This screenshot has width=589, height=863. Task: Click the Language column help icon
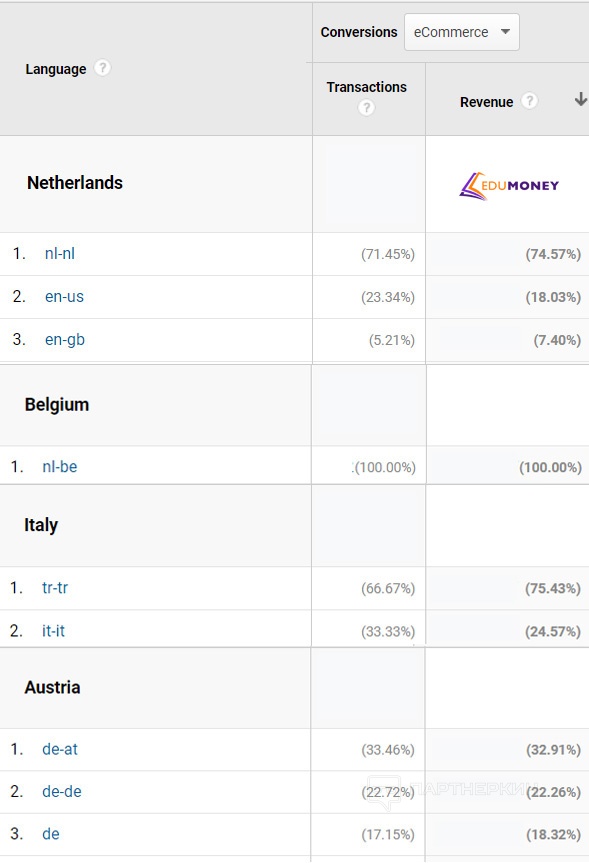pyautogui.click(x=102, y=68)
